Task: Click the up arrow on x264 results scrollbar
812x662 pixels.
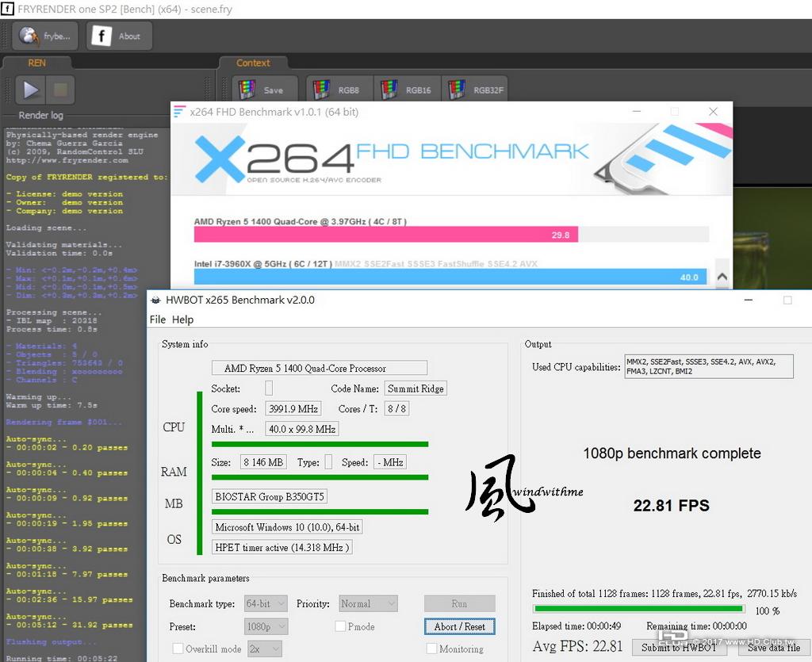Action: (x=722, y=277)
